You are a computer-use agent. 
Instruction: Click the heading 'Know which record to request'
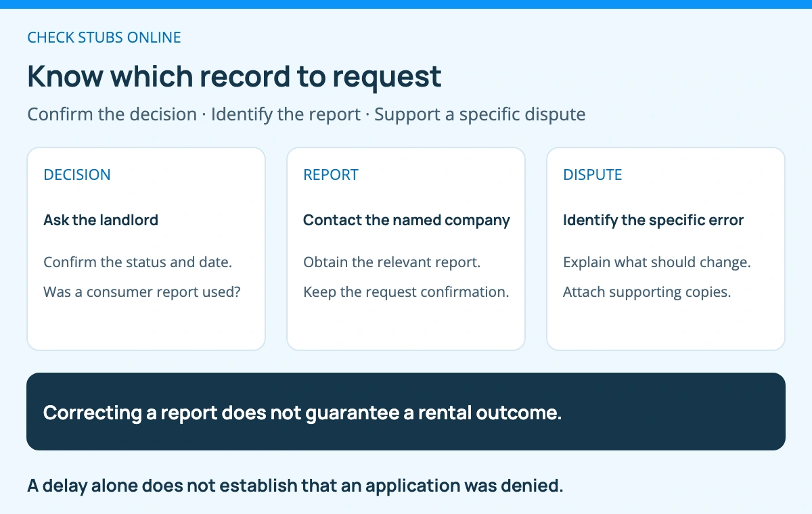coord(234,76)
